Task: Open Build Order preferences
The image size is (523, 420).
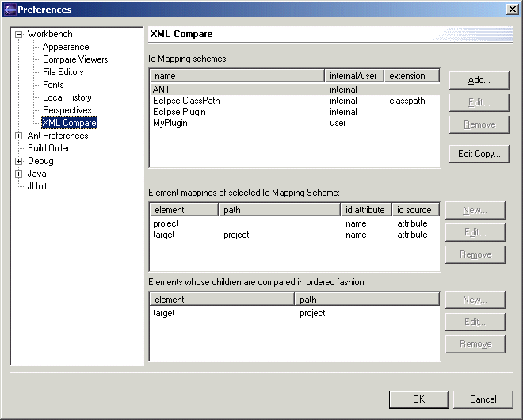Action: click(x=48, y=148)
